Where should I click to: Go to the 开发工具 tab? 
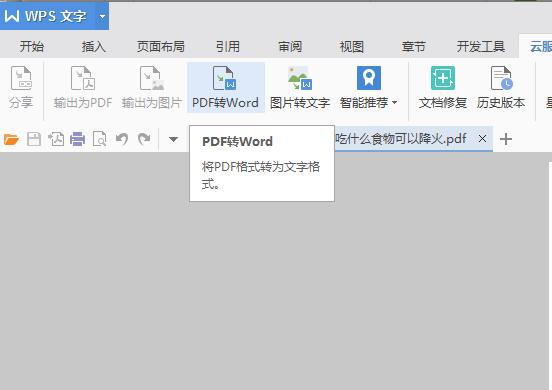[x=481, y=46]
